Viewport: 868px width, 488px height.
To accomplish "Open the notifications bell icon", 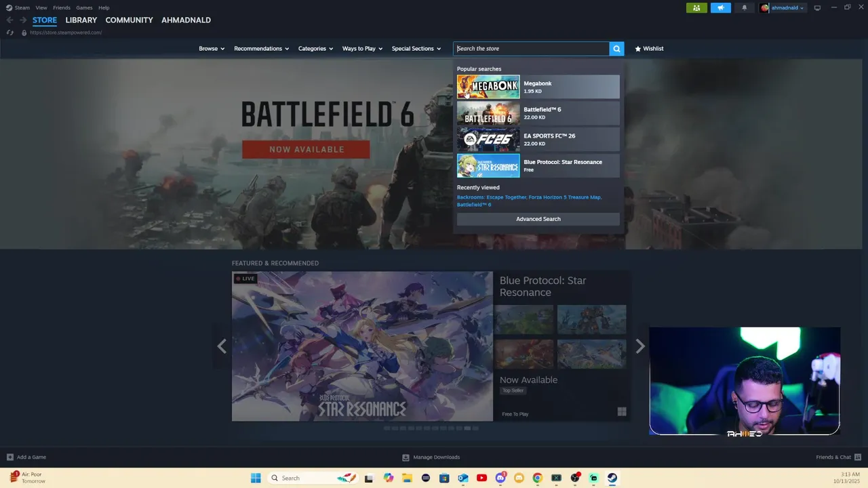I will (745, 8).
